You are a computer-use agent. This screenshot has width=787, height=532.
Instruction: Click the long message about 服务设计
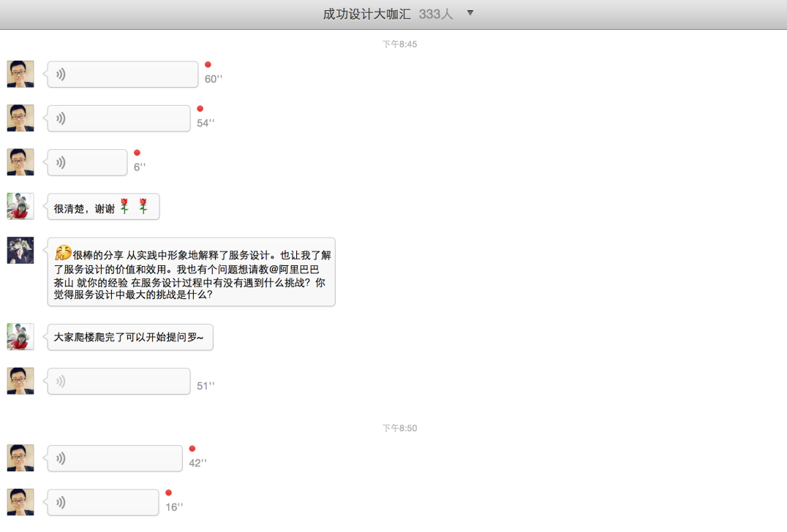tap(191, 273)
